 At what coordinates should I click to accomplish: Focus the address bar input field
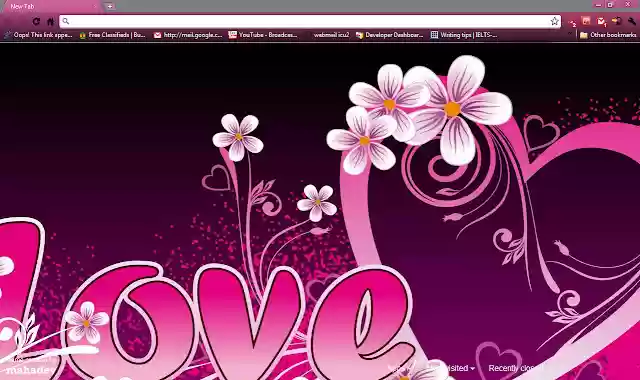click(x=310, y=21)
